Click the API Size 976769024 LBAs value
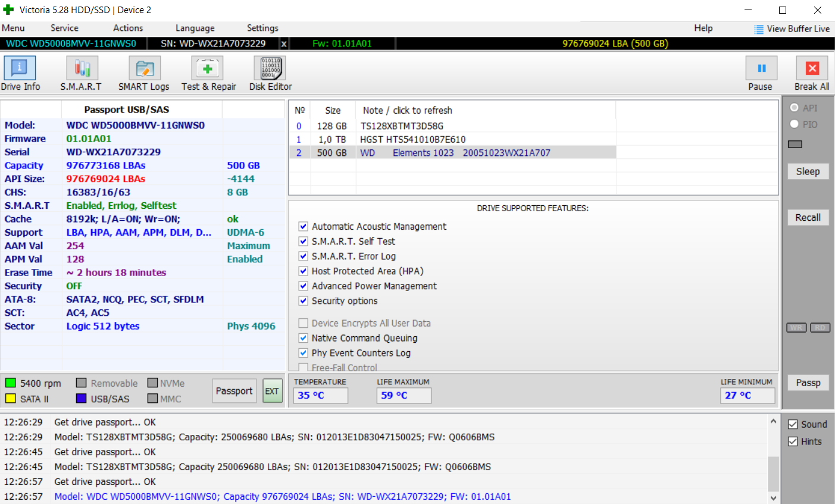The image size is (835, 504). coord(106,179)
